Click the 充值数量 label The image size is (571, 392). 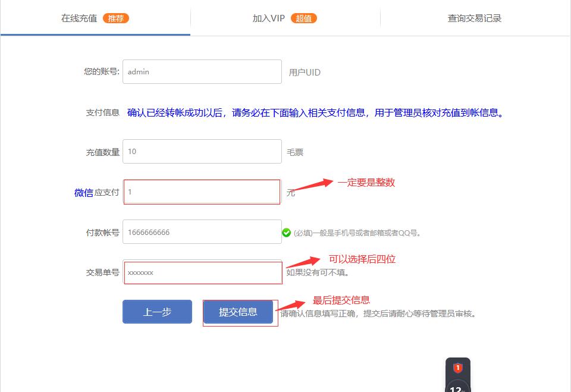point(103,152)
